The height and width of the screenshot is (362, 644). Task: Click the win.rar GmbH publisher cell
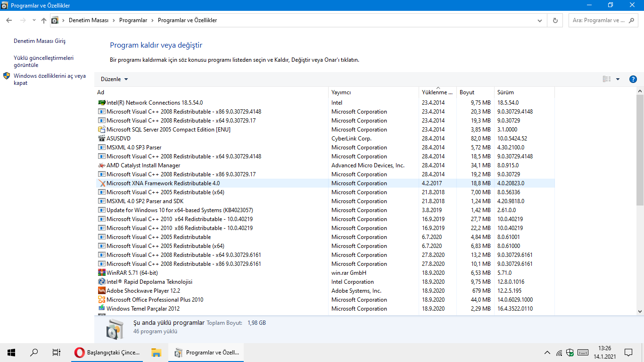point(349,272)
